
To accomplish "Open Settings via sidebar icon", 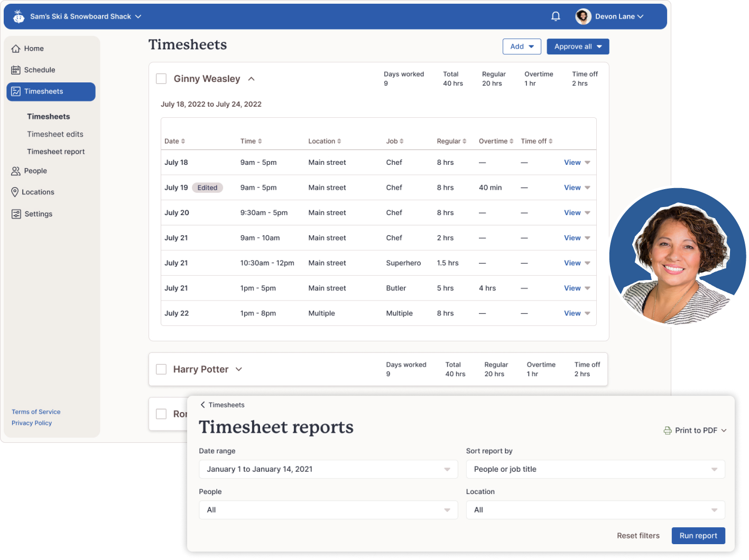I will pyautogui.click(x=15, y=213).
